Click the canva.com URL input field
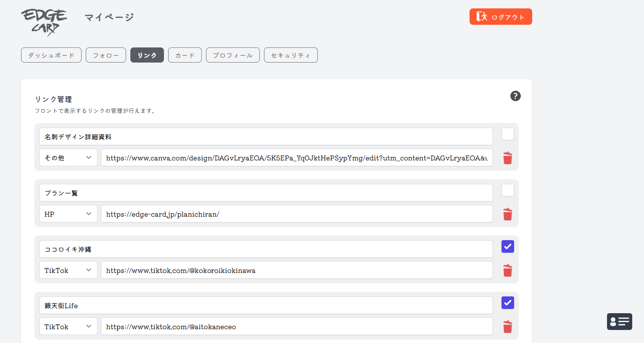The height and width of the screenshot is (343, 644). (296, 158)
